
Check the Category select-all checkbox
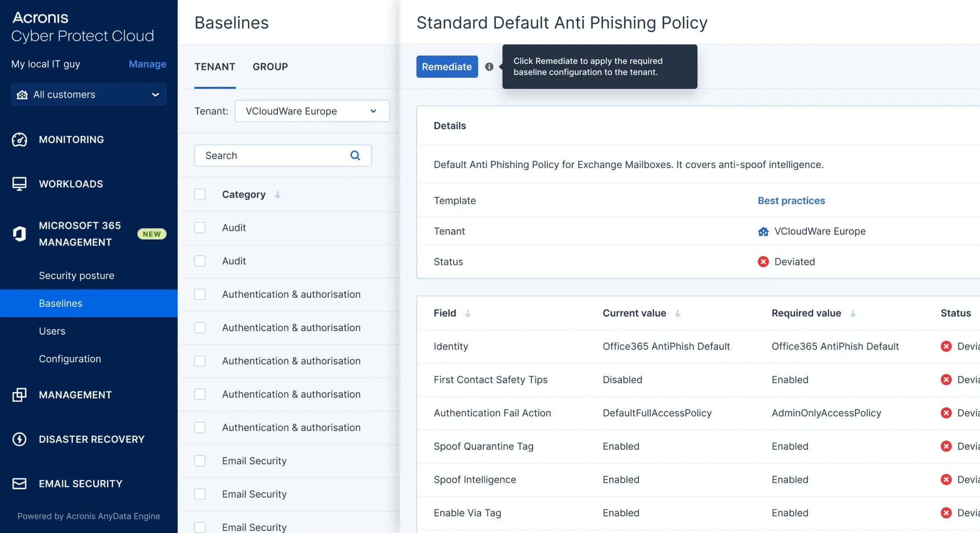pyautogui.click(x=200, y=194)
